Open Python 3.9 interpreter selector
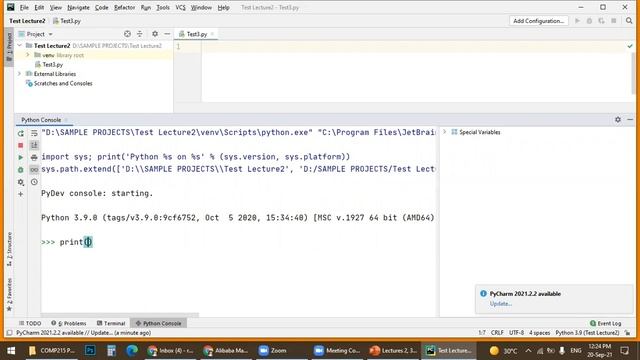The height and width of the screenshot is (360, 640). pyautogui.click(x=587, y=333)
